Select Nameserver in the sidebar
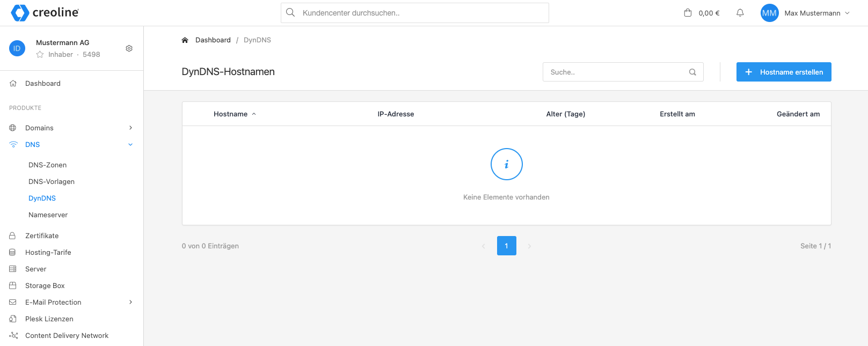868x346 pixels. 48,215
